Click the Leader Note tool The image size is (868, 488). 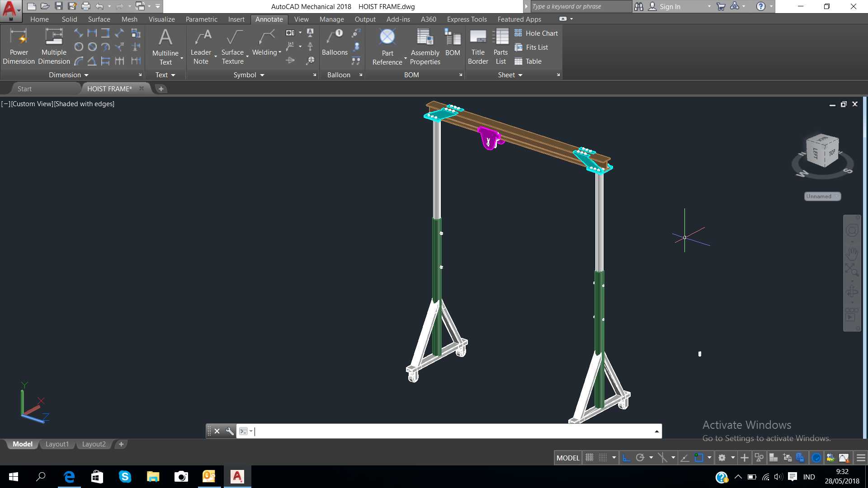pos(201,47)
